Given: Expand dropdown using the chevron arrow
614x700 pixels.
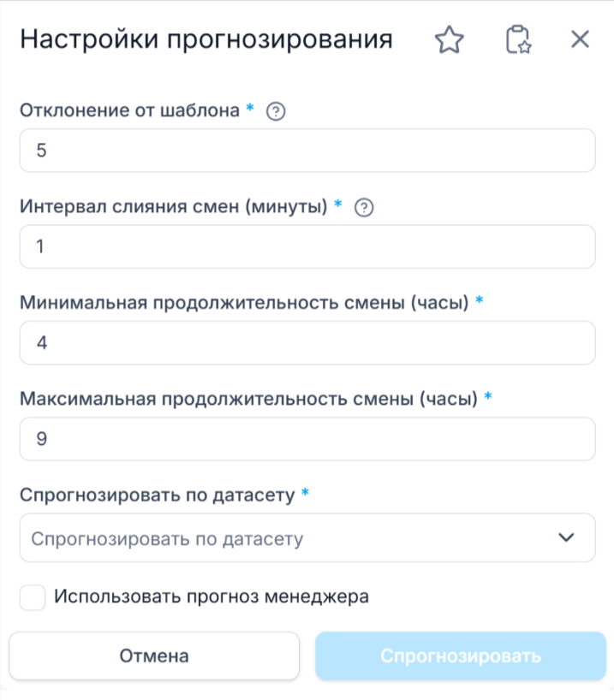Looking at the screenshot, I should (x=565, y=537).
